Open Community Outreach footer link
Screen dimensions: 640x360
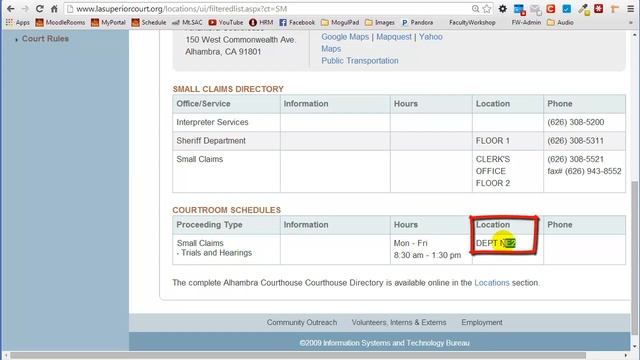(302, 322)
